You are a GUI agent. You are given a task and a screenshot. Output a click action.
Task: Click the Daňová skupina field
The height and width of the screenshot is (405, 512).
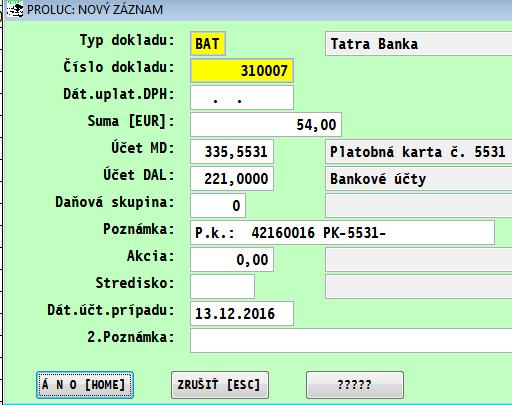(x=218, y=206)
